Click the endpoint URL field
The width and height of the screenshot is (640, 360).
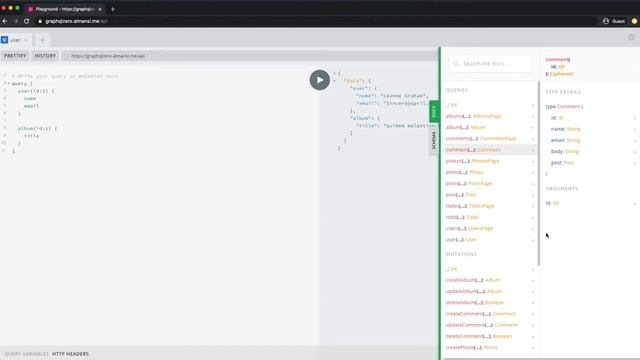click(x=250, y=56)
